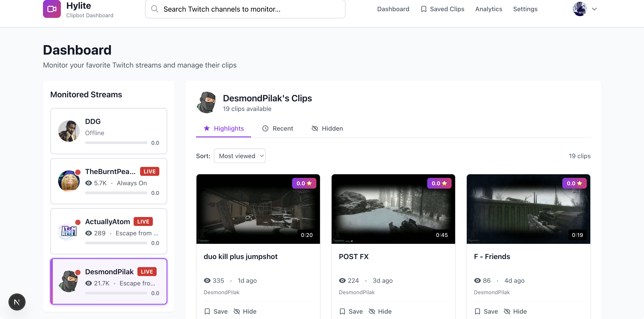Click the search magnifier icon
Screen dimensions: 644x319
[x=155, y=9]
